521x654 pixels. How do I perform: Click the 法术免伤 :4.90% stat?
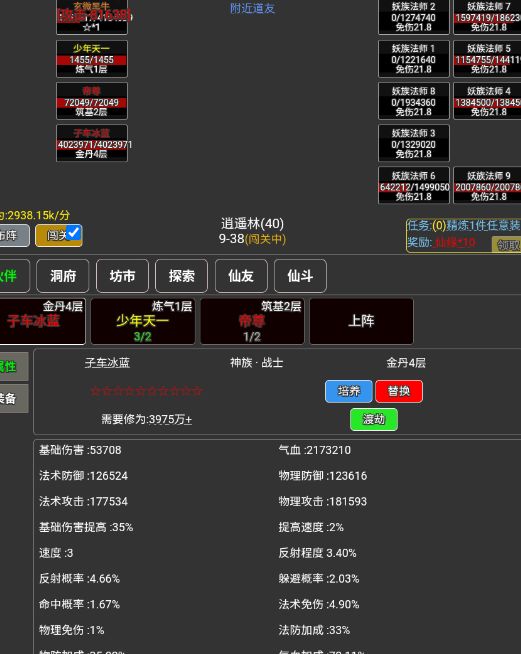[319, 604]
